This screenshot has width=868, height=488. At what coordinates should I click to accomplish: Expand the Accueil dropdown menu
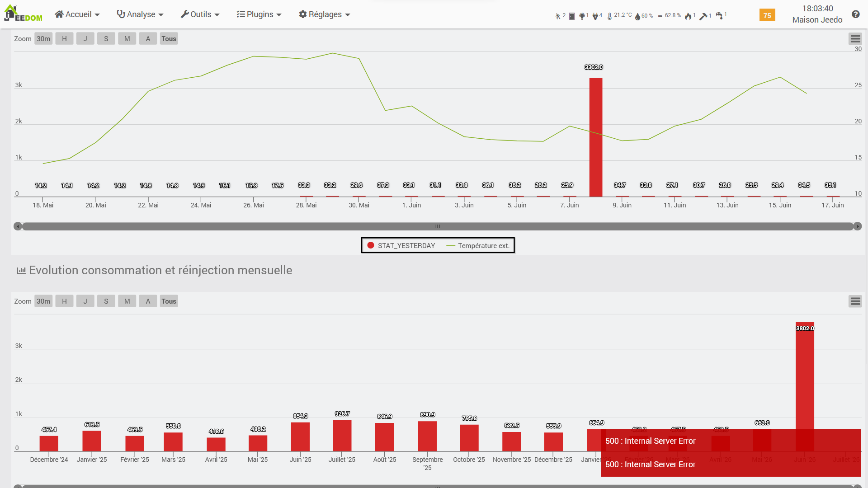click(77, 14)
